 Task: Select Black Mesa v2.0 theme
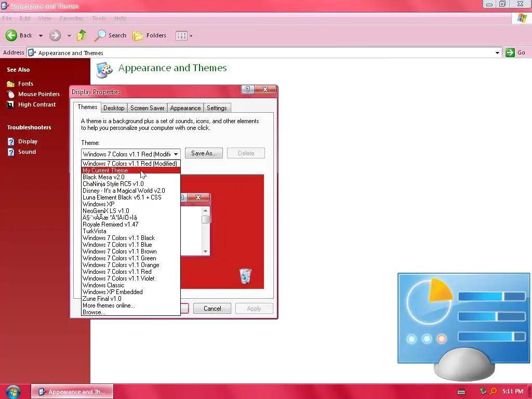pos(131,177)
